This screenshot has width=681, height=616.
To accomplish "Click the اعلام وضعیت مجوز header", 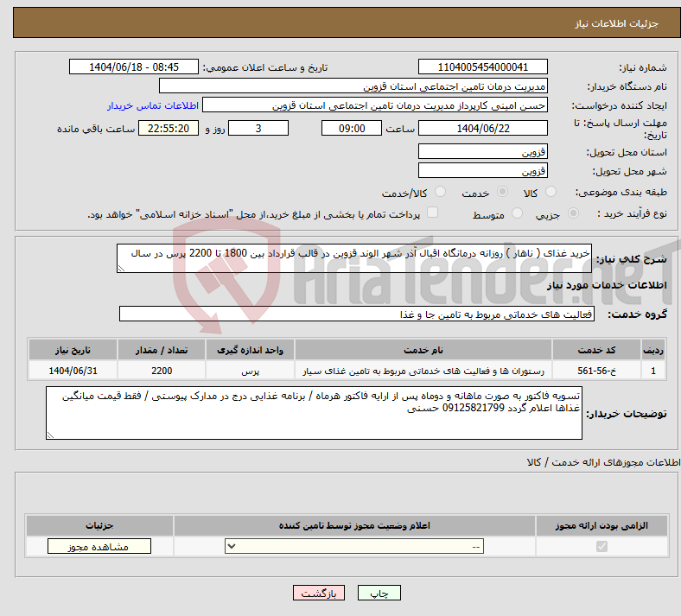I will click(x=354, y=525).
